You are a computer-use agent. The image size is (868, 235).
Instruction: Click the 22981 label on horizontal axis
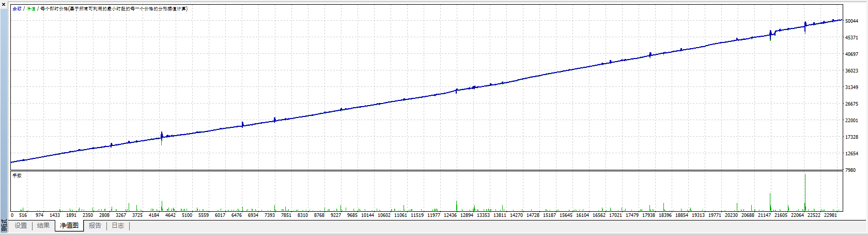pyautogui.click(x=830, y=215)
